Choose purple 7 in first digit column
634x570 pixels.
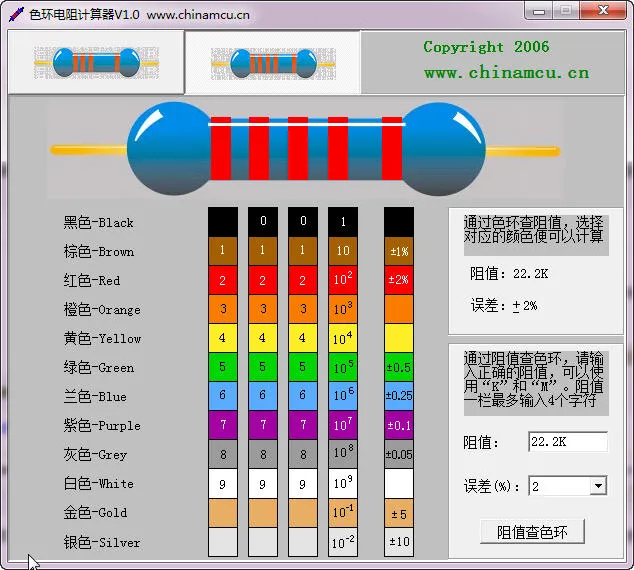pos(222,425)
